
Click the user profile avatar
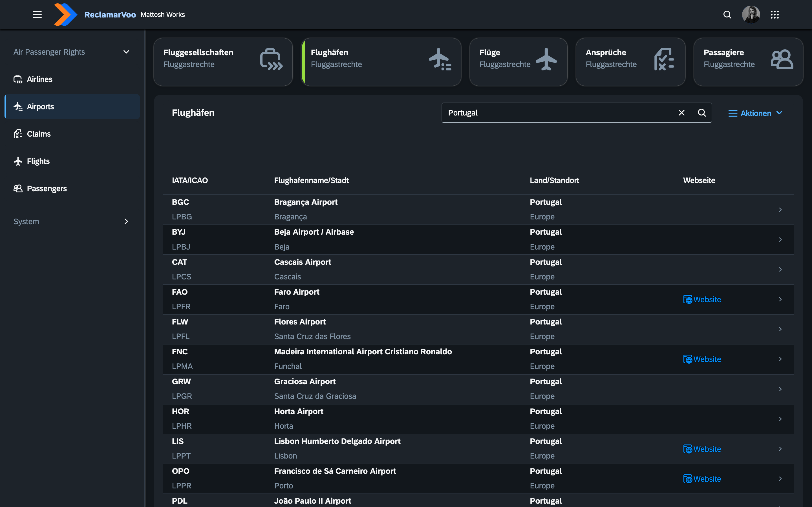click(x=751, y=14)
